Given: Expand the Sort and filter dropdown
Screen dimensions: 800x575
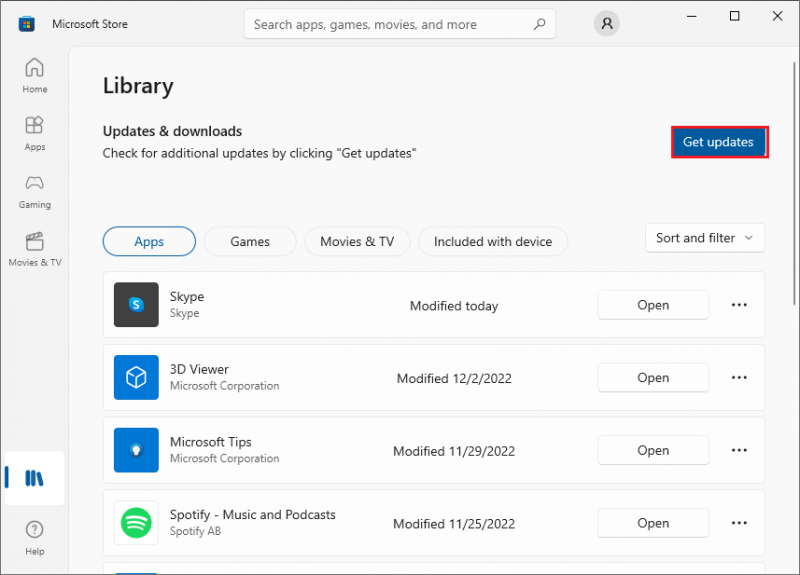Looking at the screenshot, I should click(705, 238).
